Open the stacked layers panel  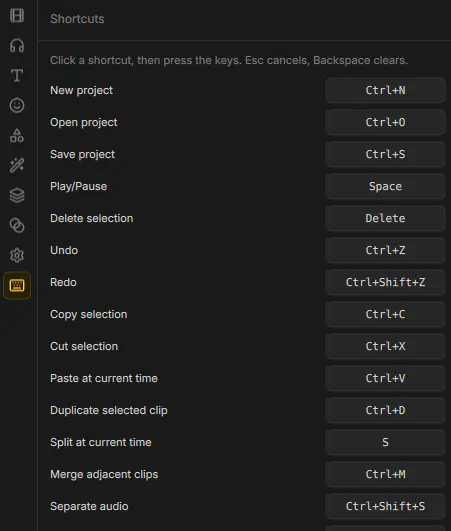pos(17,195)
